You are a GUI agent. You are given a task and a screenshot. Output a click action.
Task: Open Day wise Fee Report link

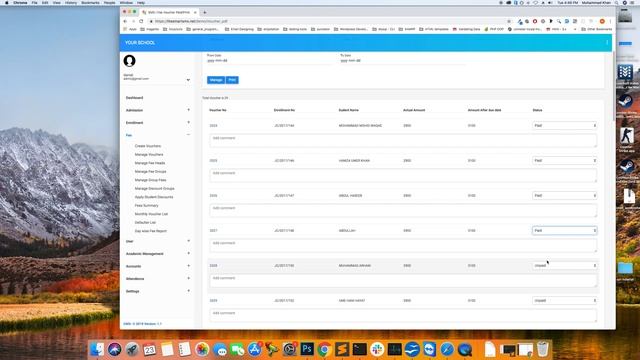(151, 231)
